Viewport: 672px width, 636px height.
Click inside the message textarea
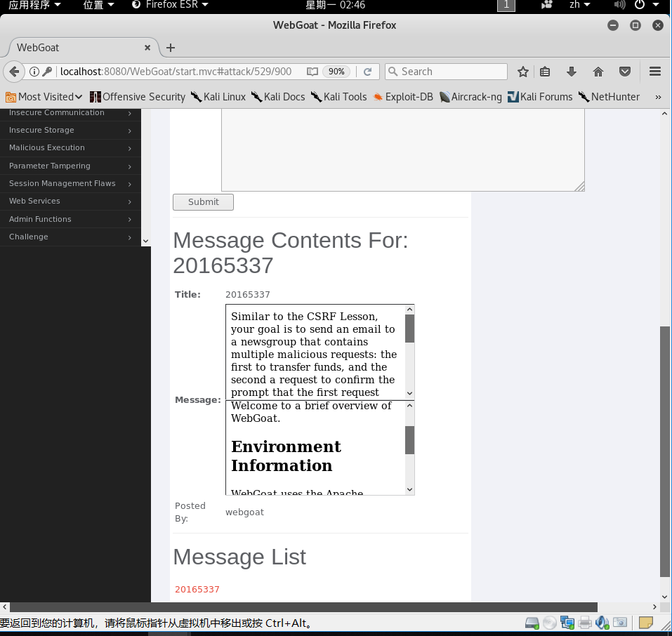click(x=403, y=150)
